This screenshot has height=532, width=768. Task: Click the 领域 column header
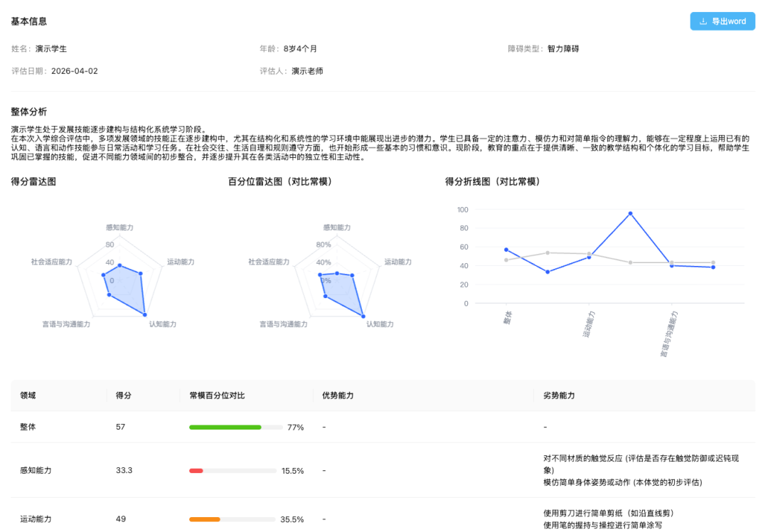[x=28, y=395]
